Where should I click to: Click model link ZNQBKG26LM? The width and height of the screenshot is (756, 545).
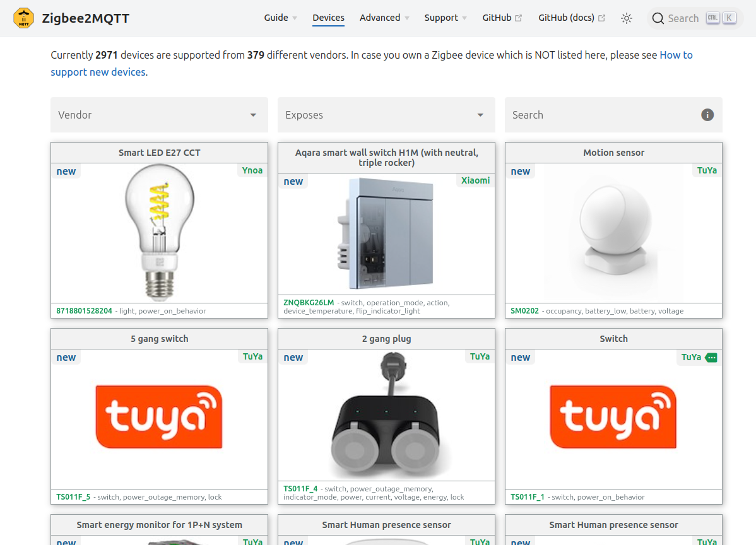click(309, 303)
